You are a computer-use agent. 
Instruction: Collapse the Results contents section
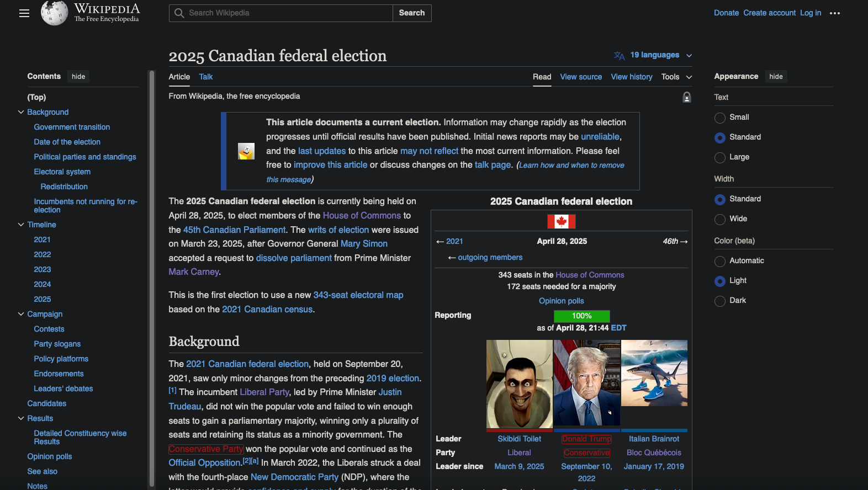pos(21,418)
